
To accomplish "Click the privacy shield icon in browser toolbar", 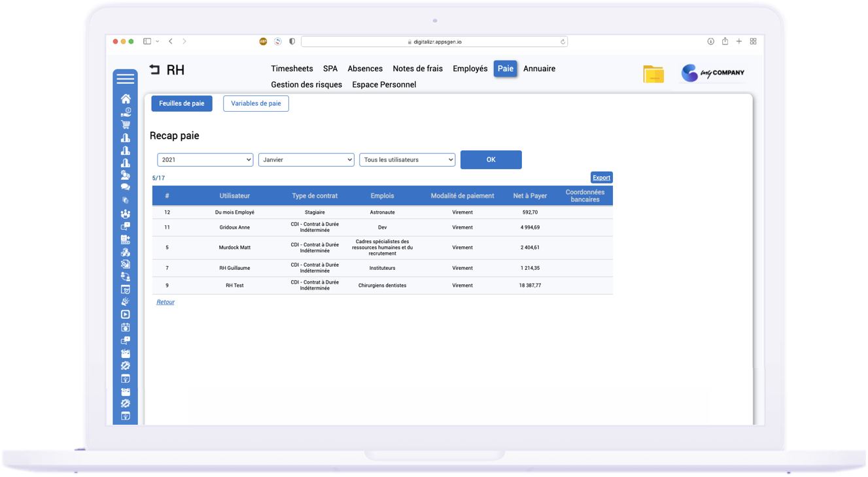I will [292, 41].
